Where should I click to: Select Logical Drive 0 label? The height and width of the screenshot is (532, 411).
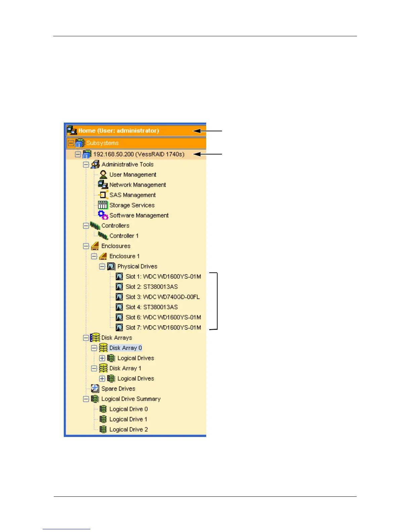pos(129,409)
